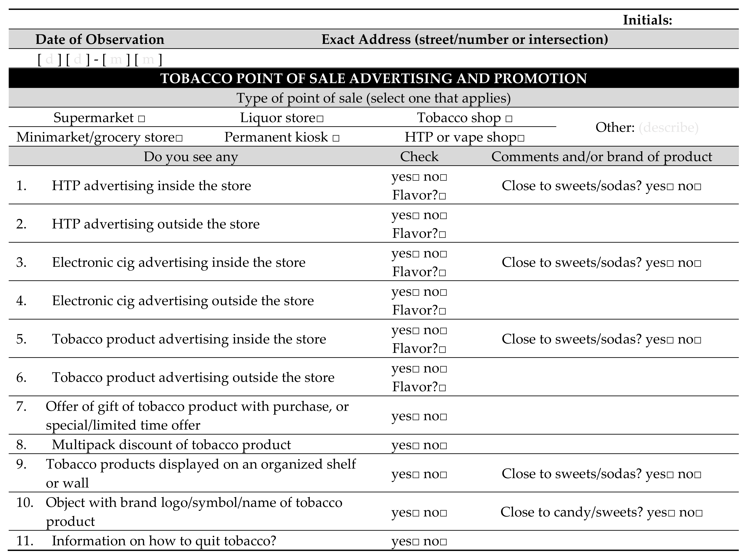Tick the HTP or vape shop checkbox

point(521,138)
